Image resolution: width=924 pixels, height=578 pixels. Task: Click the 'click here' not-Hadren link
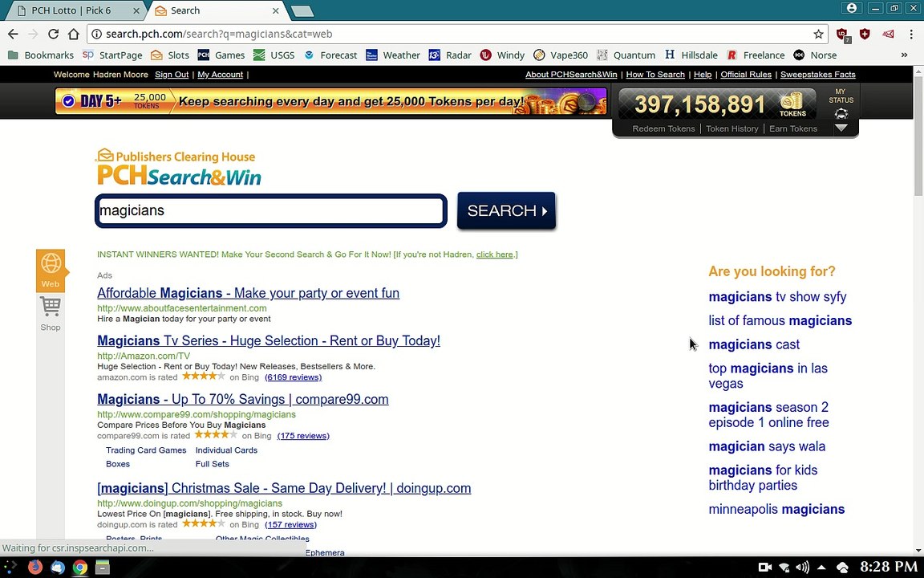[494, 254]
